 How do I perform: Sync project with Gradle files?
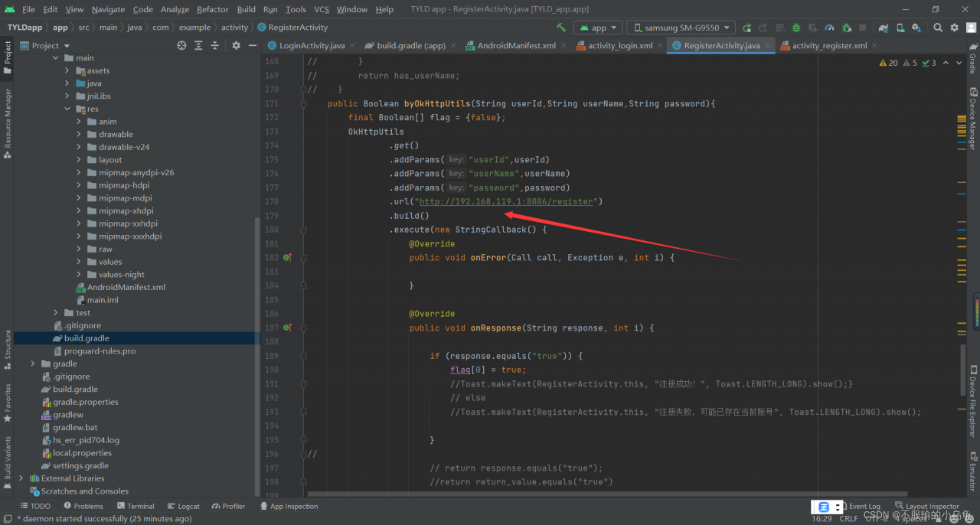pos(884,28)
